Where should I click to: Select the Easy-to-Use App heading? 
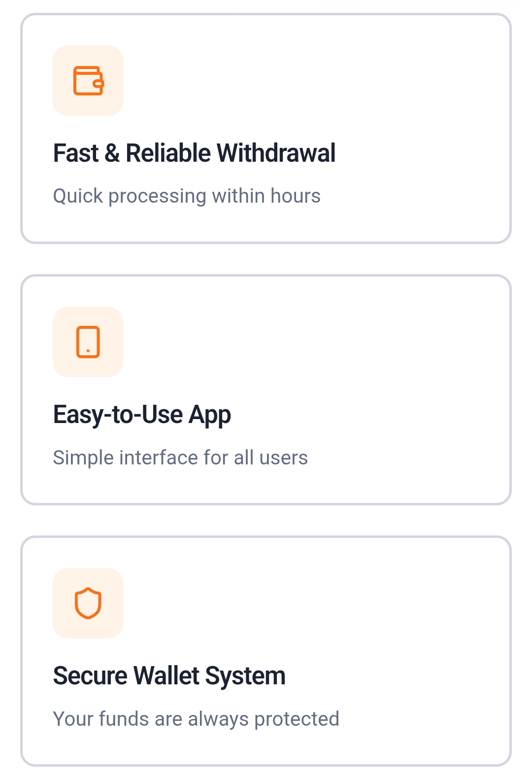[x=142, y=414]
